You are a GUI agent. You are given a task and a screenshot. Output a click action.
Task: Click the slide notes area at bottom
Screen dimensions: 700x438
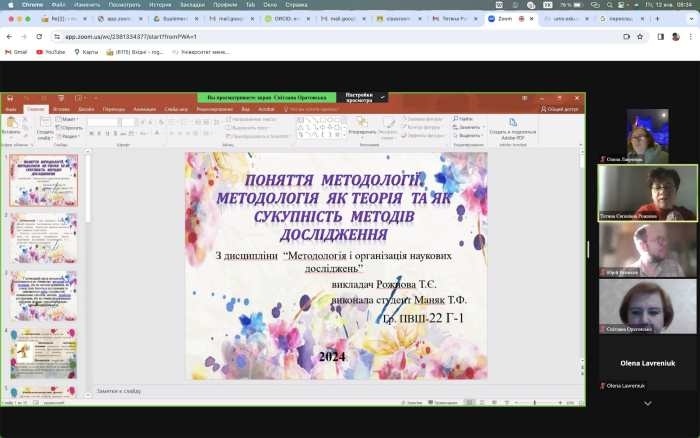(x=300, y=391)
